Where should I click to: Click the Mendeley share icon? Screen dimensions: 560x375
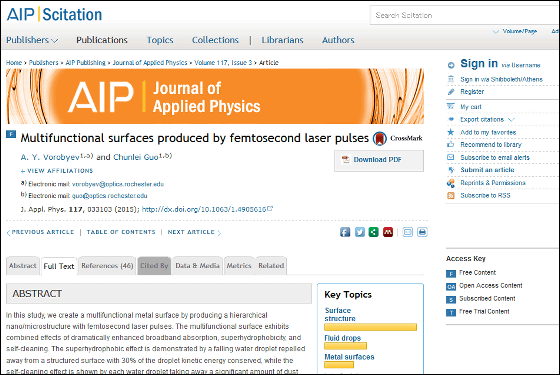click(x=388, y=232)
